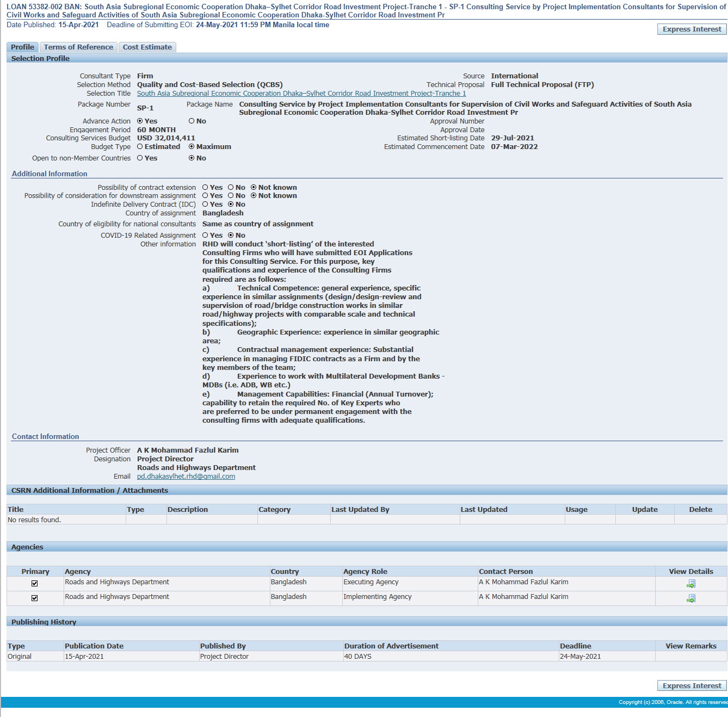Click the top Express Interest button
This screenshot has width=728, height=717.
[x=692, y=29]
